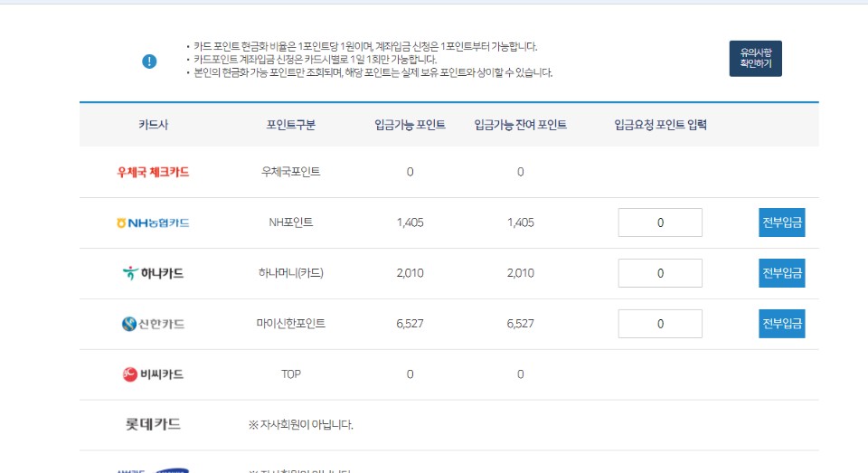
Task: Click the 신한카드 logo
Action: pyautogui.click(x=153, y=324)
